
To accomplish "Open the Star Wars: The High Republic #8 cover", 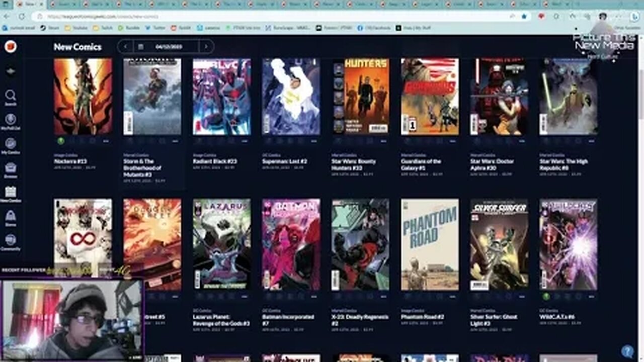I will (569, 97).
